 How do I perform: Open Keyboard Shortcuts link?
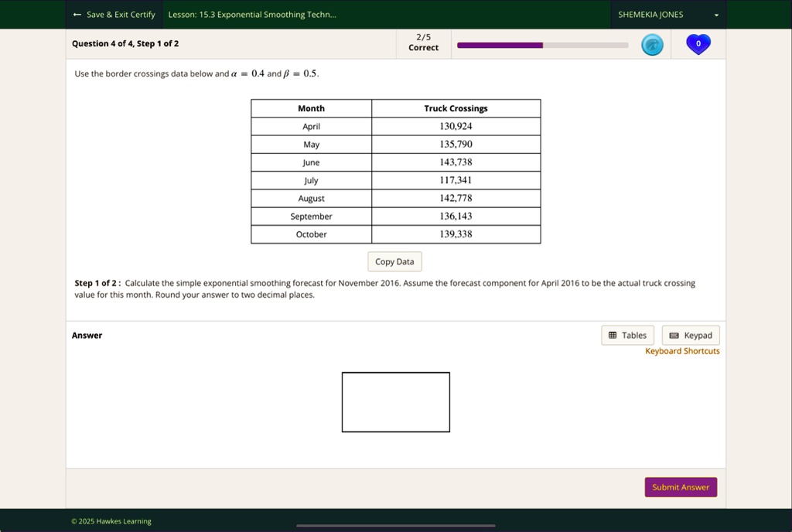(682, 351)
